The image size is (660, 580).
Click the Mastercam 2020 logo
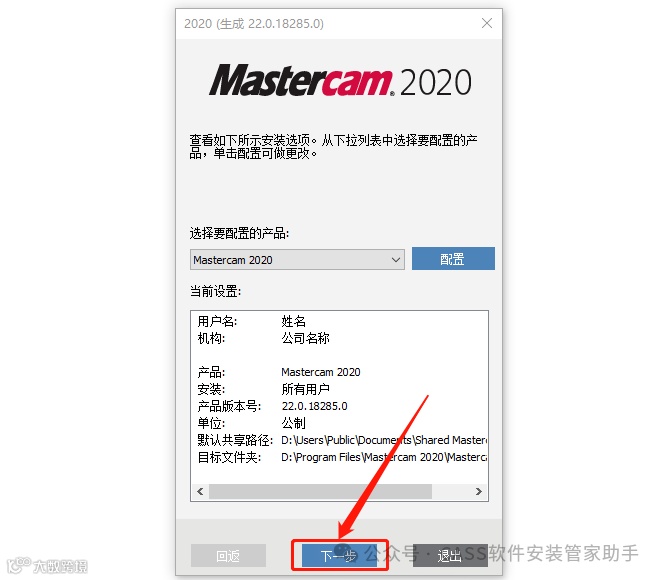tap(340, 81)
